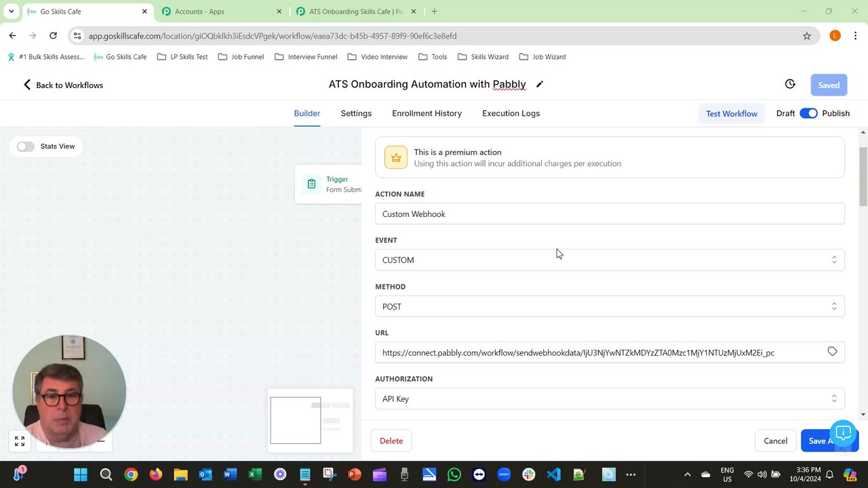
Task: Open Slack from taskbar
Action: [x=529, y=474]
